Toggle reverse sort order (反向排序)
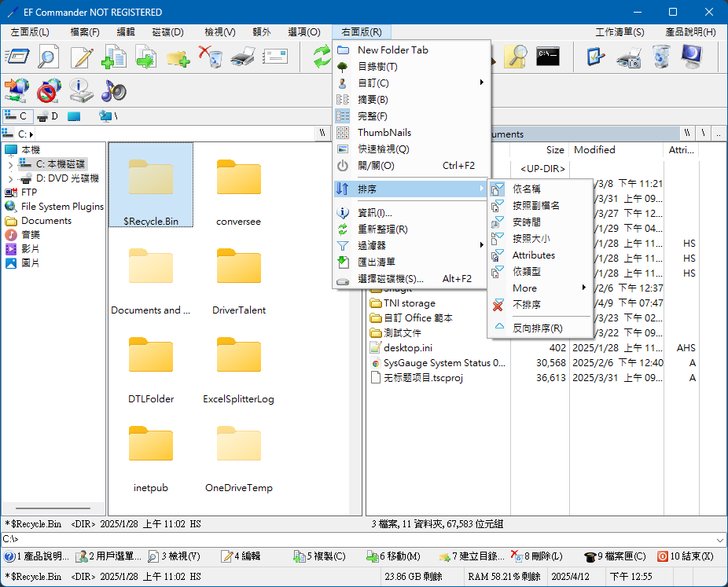The height and width of the screenshot is (587, 728). [537, 328]
